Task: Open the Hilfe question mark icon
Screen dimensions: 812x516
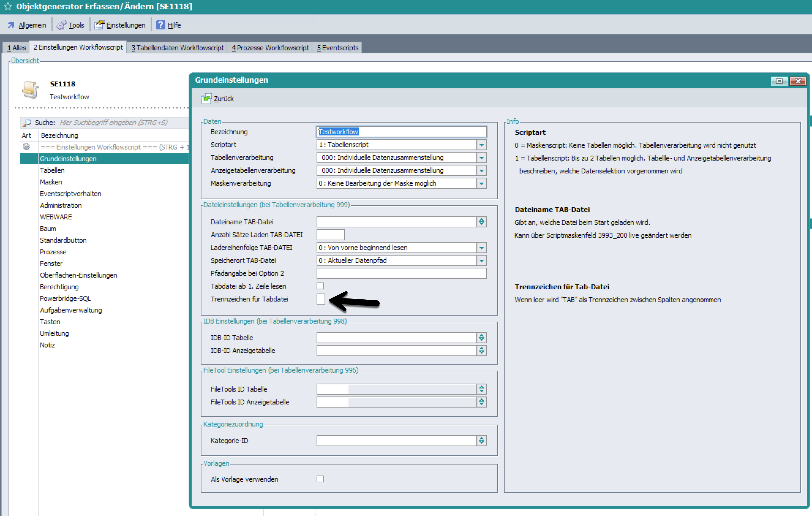Action: [x=160, y=25]
